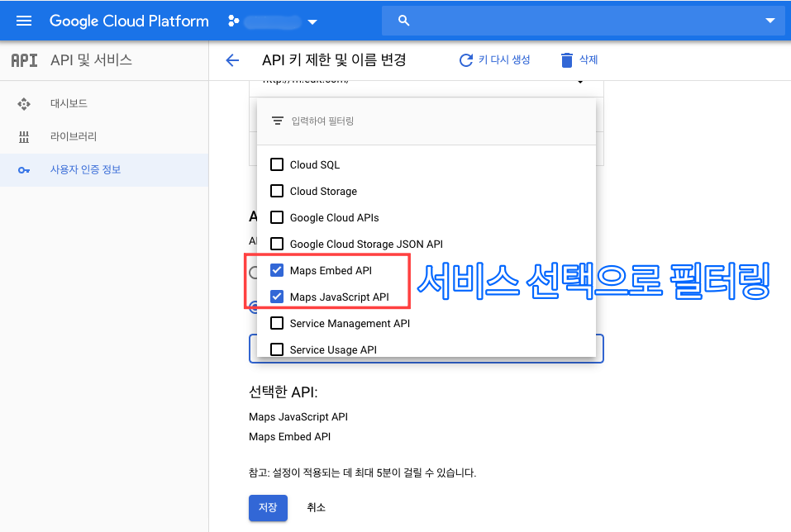This screenshot has width=791, height=532.
Task: Click the API logo icon
Action: [x=24, y=60]
